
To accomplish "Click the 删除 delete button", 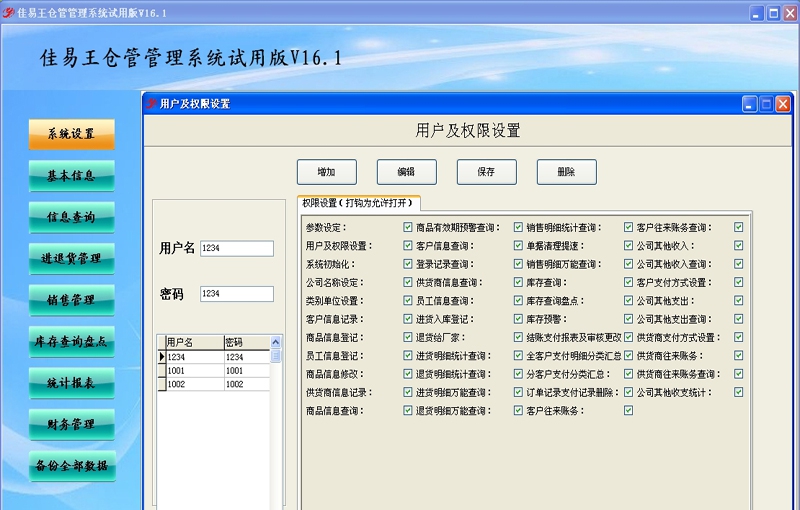I will click(x=566, y=172).
